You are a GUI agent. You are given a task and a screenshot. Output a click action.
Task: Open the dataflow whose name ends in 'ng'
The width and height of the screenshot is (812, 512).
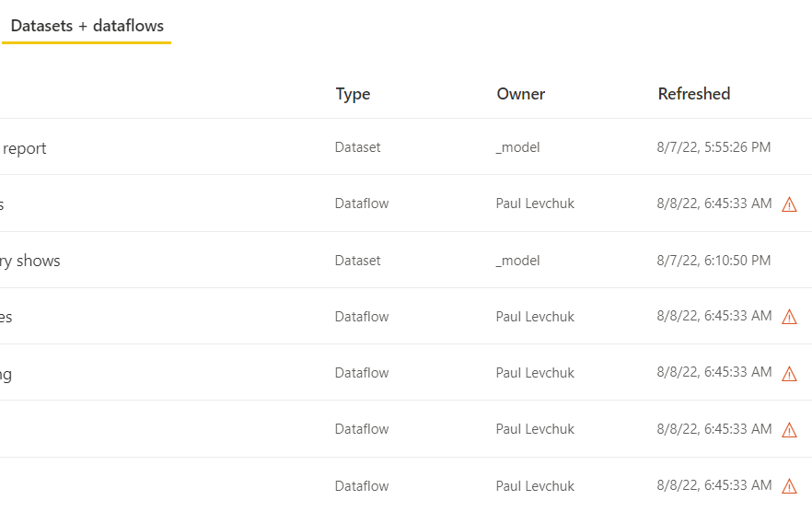6,374
